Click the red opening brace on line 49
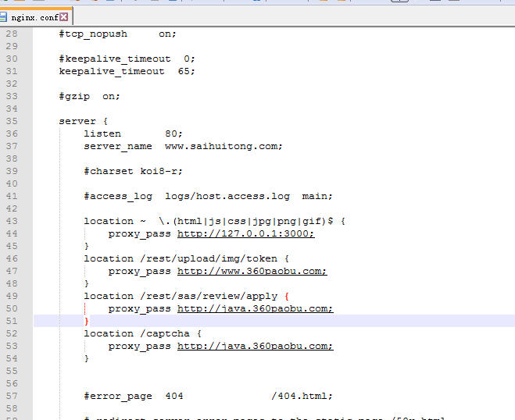 pyautogui.click(x=287, y=297)
